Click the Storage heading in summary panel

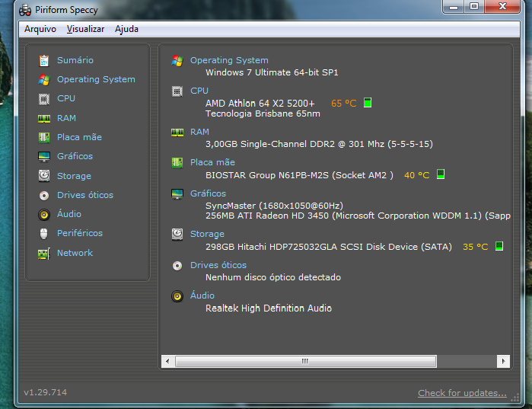(x=207, y=234)
